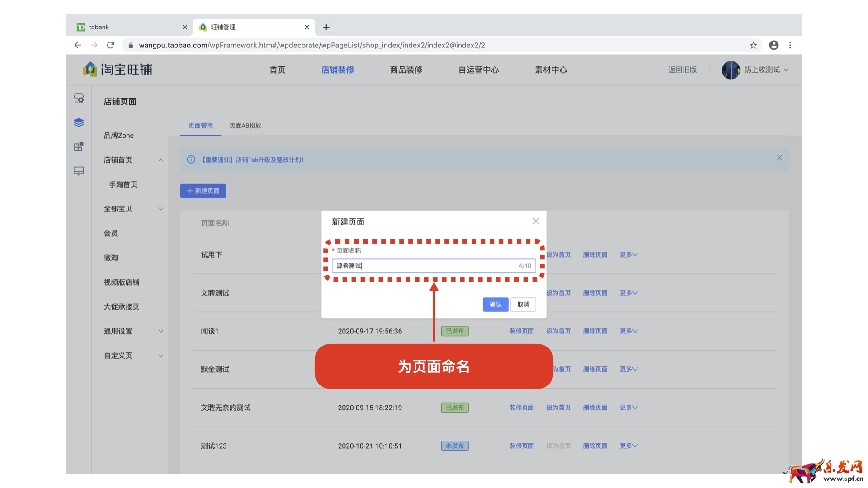Click the layers icon in left sidebar

(x=79, y=122)
